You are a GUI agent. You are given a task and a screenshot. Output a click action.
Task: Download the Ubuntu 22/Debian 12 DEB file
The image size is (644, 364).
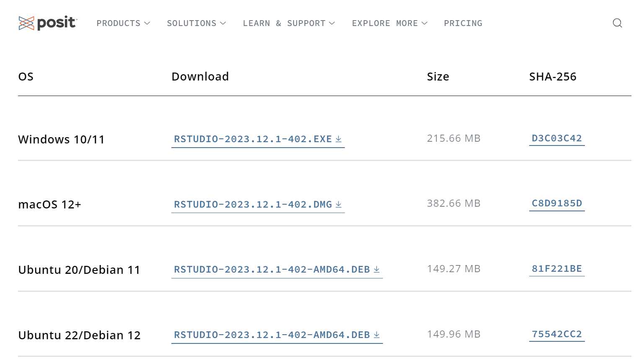coord(272,335)
